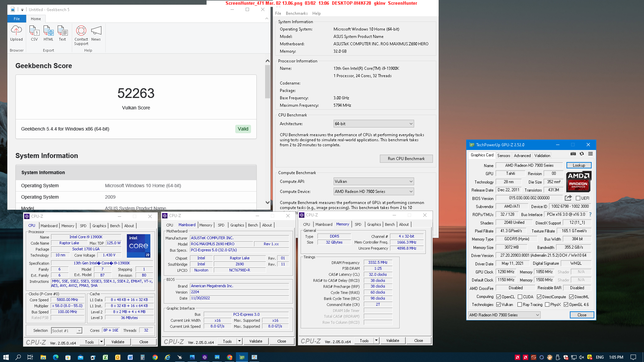
Task: Expand Tools dropdown arrow in CPU-Z CPU window
Action: pos(101,342)
